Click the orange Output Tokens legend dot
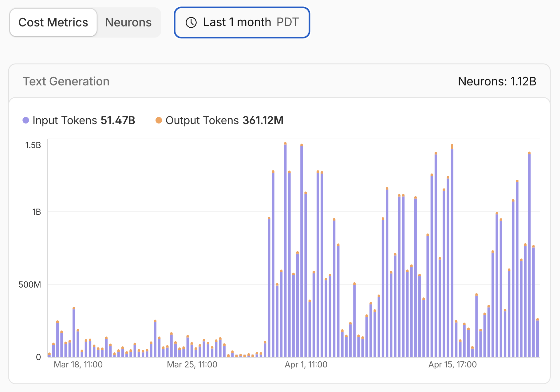 point(159,120)
